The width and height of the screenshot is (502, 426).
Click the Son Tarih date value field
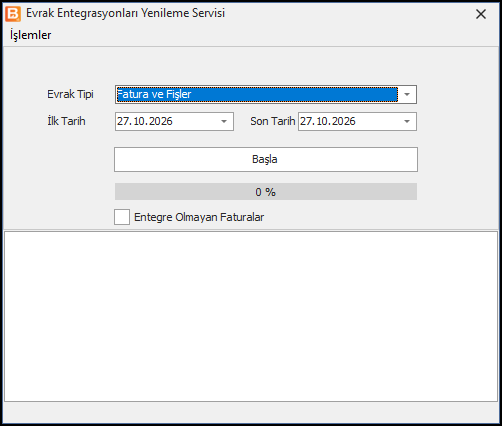(357, 121)
